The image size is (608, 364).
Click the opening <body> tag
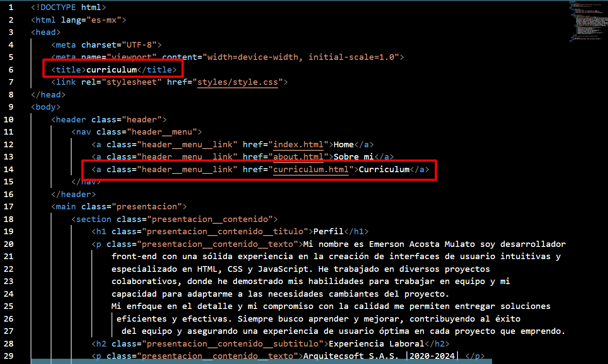pos(45,107)
